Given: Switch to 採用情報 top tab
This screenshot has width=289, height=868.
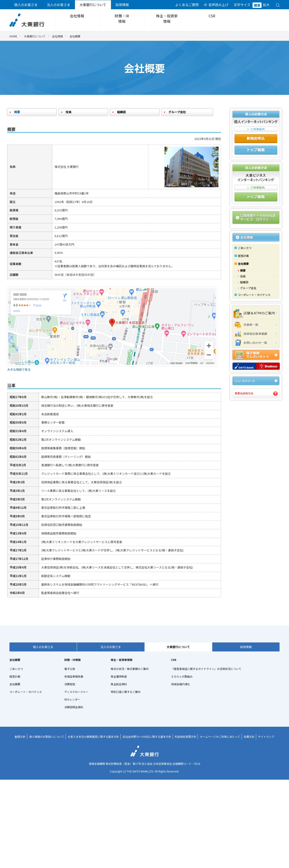Looking at the screenshot, I should click(x=122, y=5).
